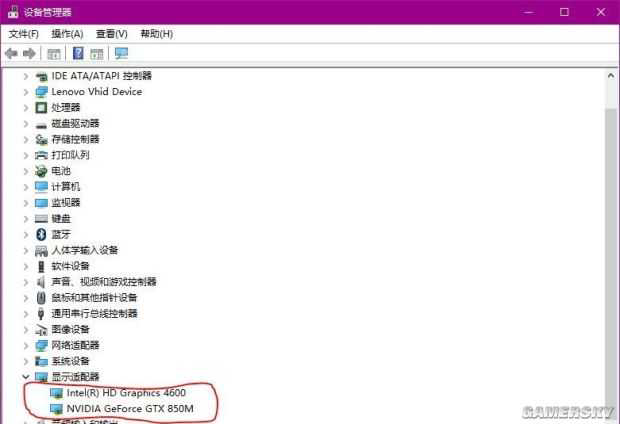Select the Intel(R) HD Graphics 4600 adapter
This screenshot has width=620, height=424.
coord(112,393)
